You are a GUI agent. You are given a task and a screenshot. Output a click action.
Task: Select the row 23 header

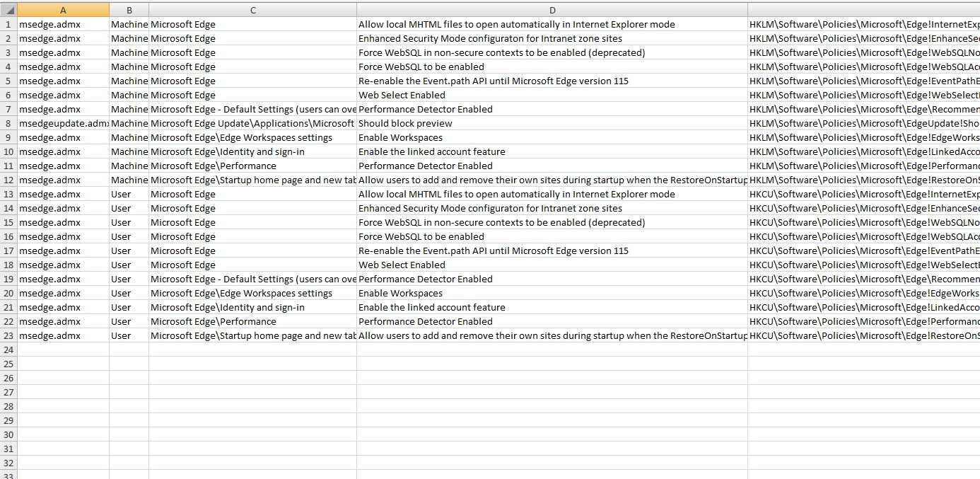[x=8, y=335]
